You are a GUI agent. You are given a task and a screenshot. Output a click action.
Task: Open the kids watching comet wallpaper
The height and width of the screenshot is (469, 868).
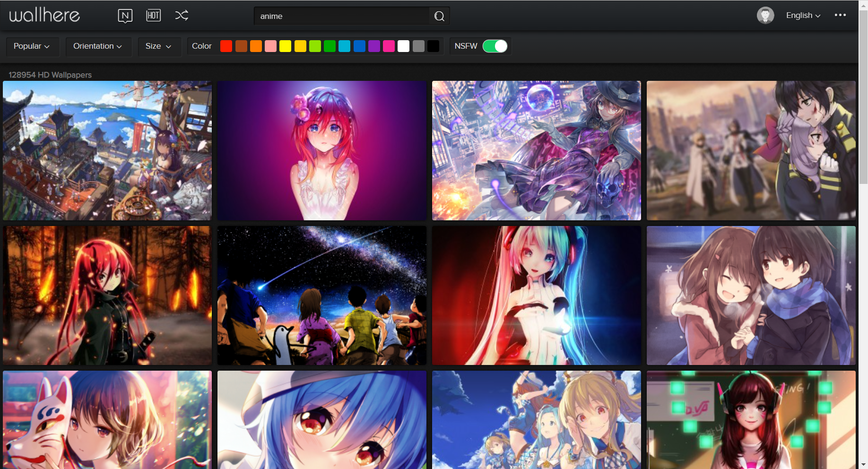point(322,295)
